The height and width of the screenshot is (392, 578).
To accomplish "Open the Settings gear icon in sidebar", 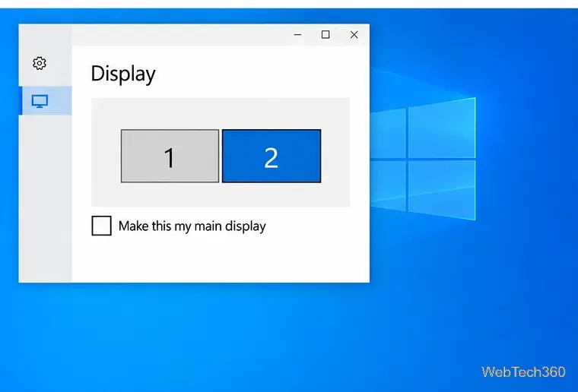I will (40, 63).
